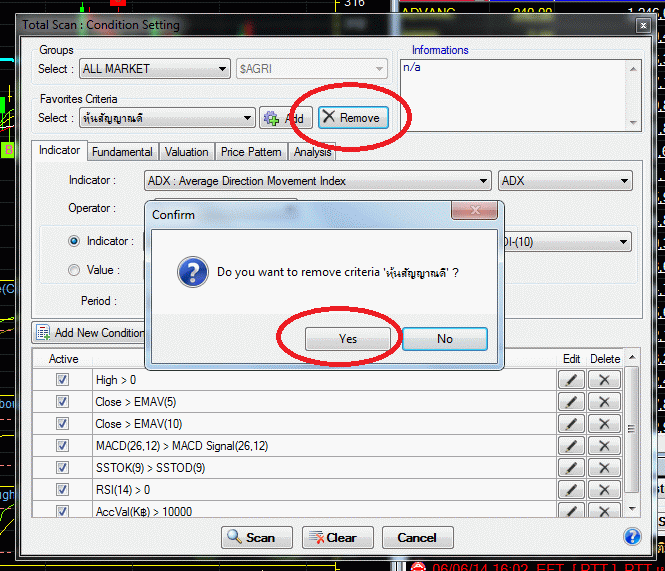This screenshot has height=571, width=665.
Task: Uncheck the Close > EMAV(5) Active checkbox
Action: pos(62,402)
